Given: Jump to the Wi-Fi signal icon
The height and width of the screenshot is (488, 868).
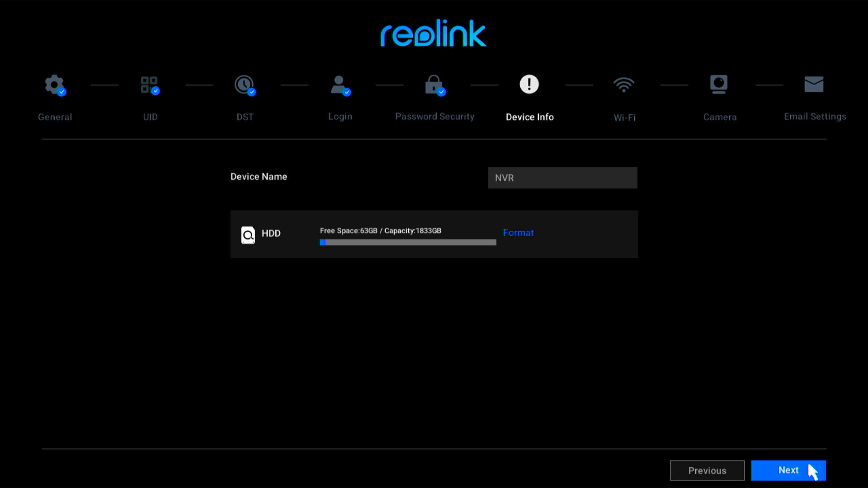Looking at the screenshot, I should (x=624, y=84).
